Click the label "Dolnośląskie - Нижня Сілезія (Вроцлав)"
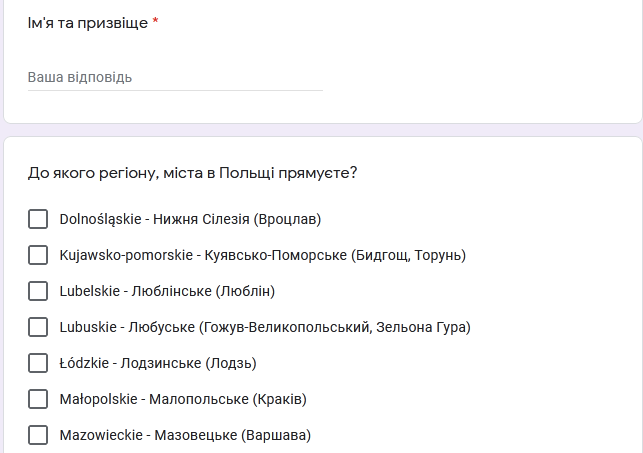The image size is (643, 453). [x=190, y=219]
